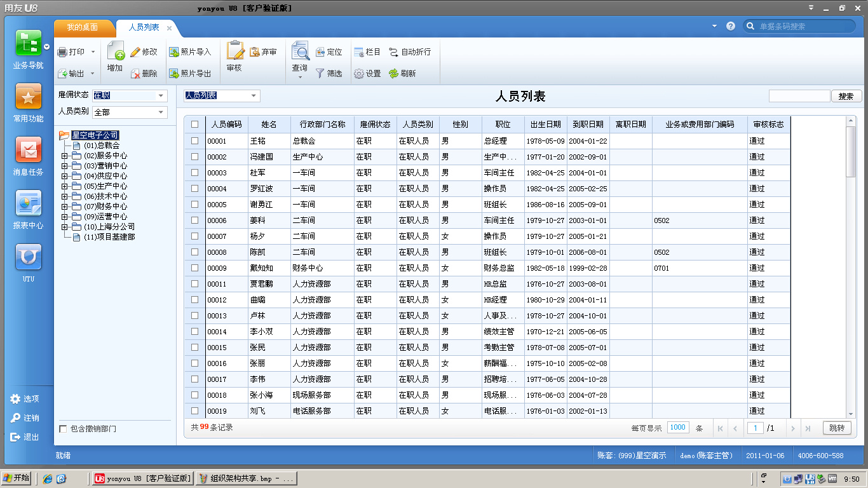Viewport: 868px width, 488px height.
Task: Click the 每页显示 page size field
Action: 678,428
